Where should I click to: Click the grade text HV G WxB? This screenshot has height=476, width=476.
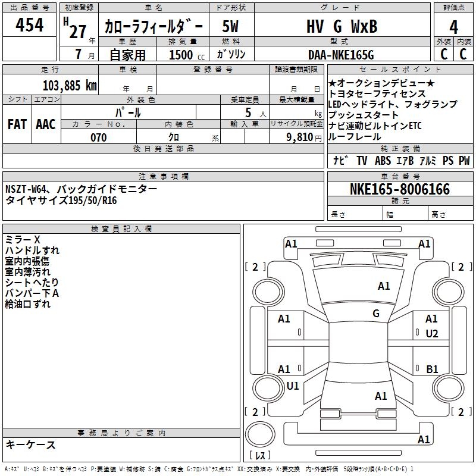click(342, 26)
